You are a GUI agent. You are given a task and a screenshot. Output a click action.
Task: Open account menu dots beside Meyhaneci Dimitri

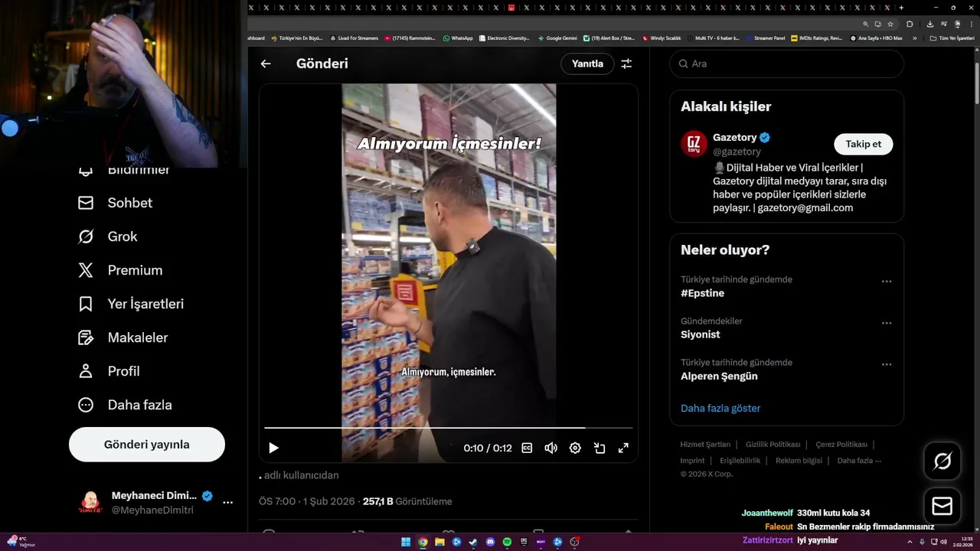click(227, 503)
